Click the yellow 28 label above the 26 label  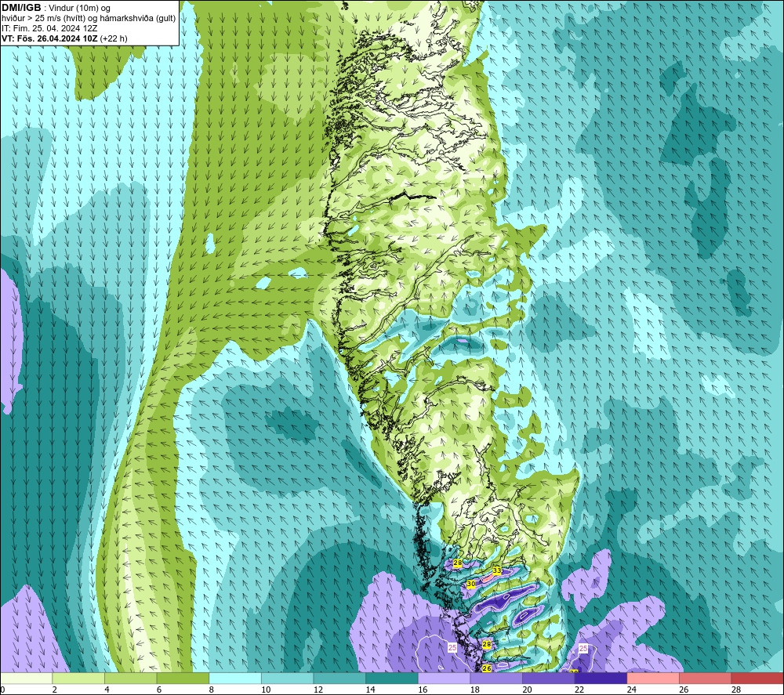[x=487, y=645]
